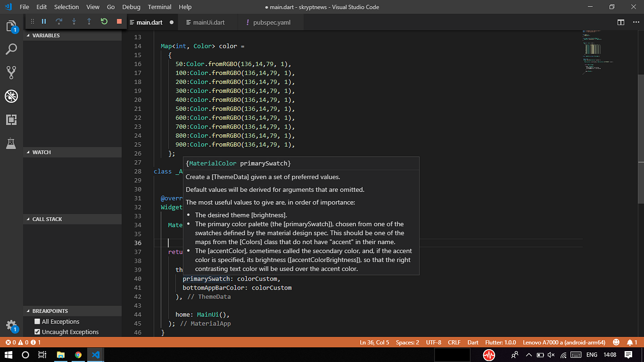Image resolution: width=644 pixels, height=362 pixels.
Task: Pause the debug session
Action: point(44,21)
